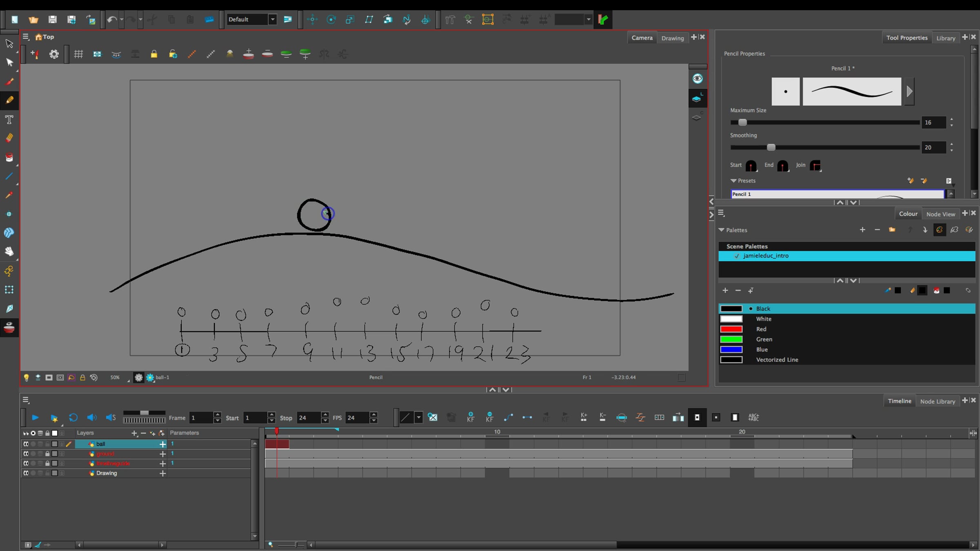Select the Brush tool in left toolbar
980x551 pixels.
(x=9, y=81)
